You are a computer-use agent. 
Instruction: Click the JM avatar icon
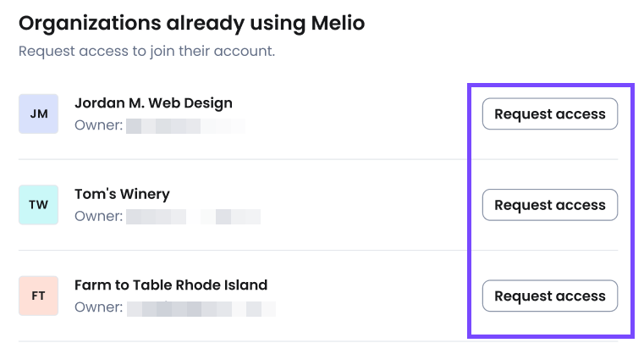coord(38,113)
